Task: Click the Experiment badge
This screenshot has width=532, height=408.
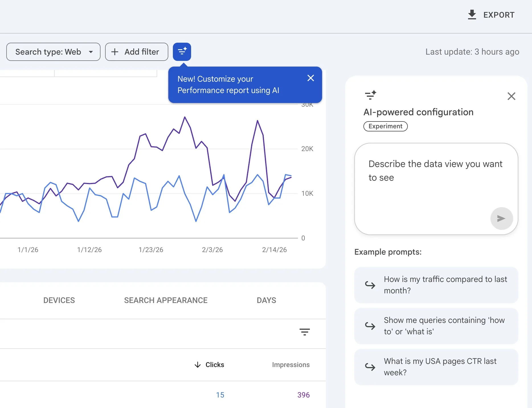Action: tap(385, 126)
